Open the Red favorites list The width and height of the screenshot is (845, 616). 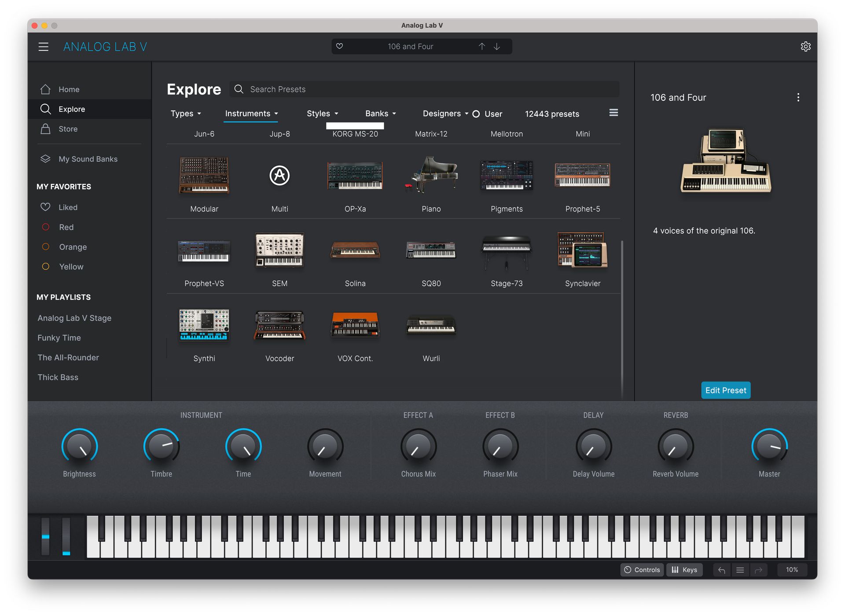[x=90, y=227]
